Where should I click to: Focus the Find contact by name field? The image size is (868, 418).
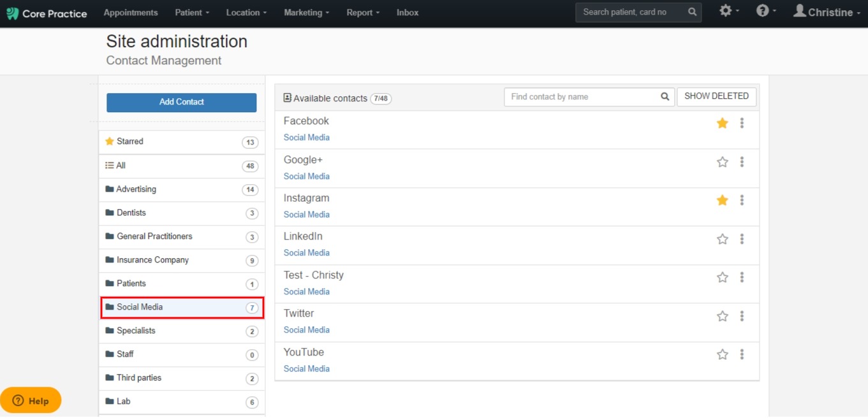[x=583, y=97]
